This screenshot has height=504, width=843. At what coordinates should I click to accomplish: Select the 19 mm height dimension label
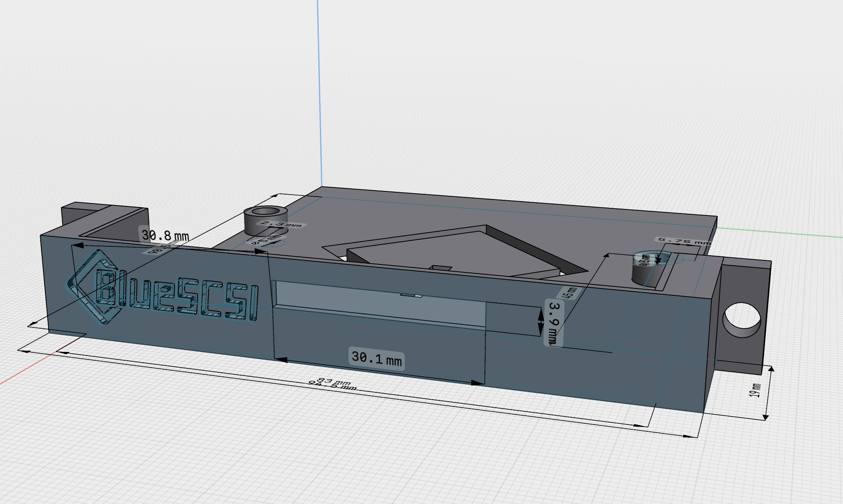click(x=755, y=390)
